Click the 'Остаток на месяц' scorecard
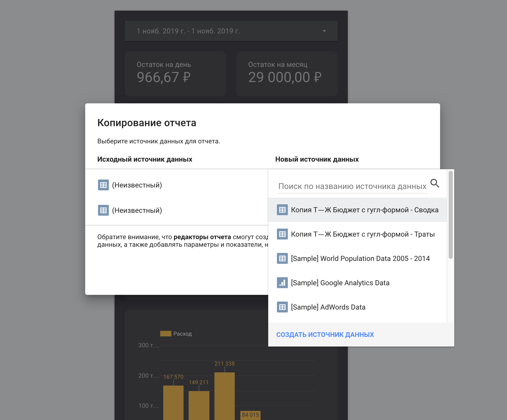 (287, 74)
